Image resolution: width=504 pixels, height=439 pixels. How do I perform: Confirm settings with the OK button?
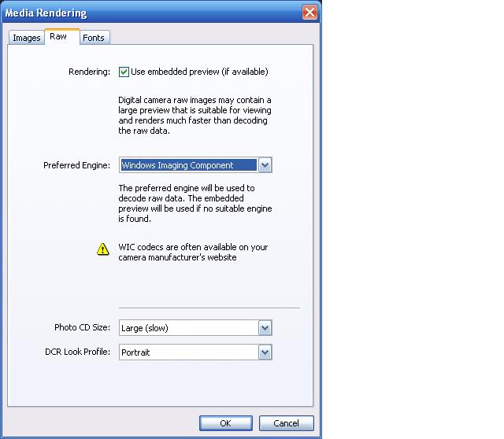point(226,423)
